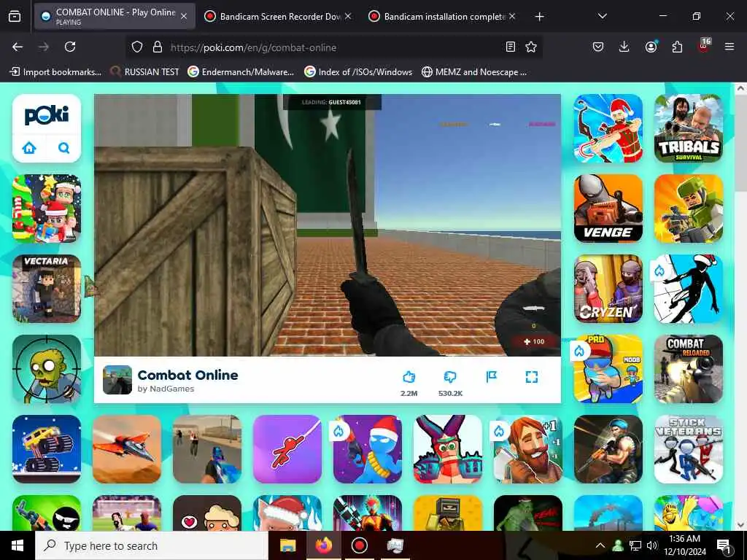
Task: Report a bug using flag icon
Action: coord(491,377)
